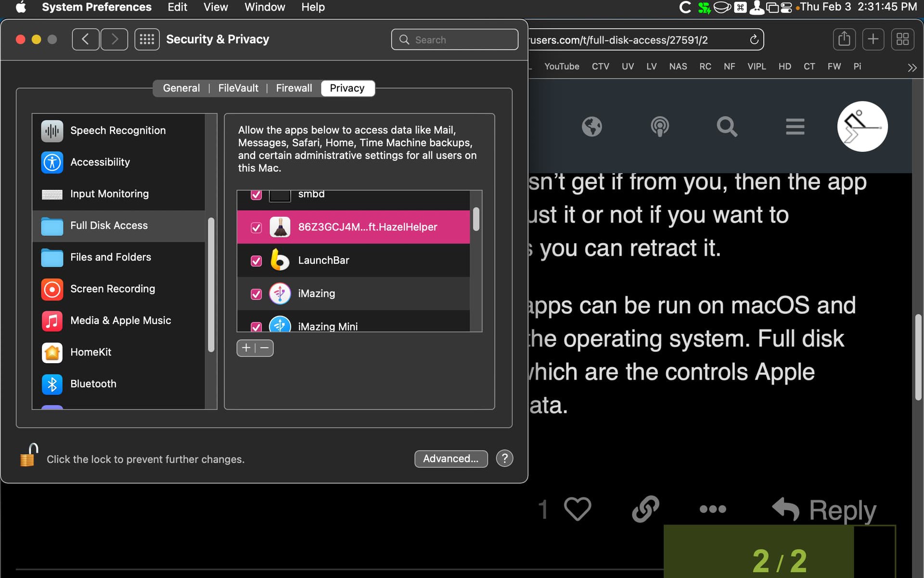Expand hidden Safari bookmarks chevron
The width and height of the screenshot is (924, 578).
[912, 67]
